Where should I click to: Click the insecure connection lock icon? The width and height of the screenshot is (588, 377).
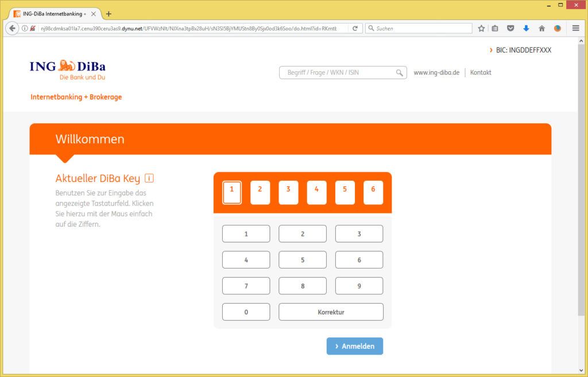point(33,28)
